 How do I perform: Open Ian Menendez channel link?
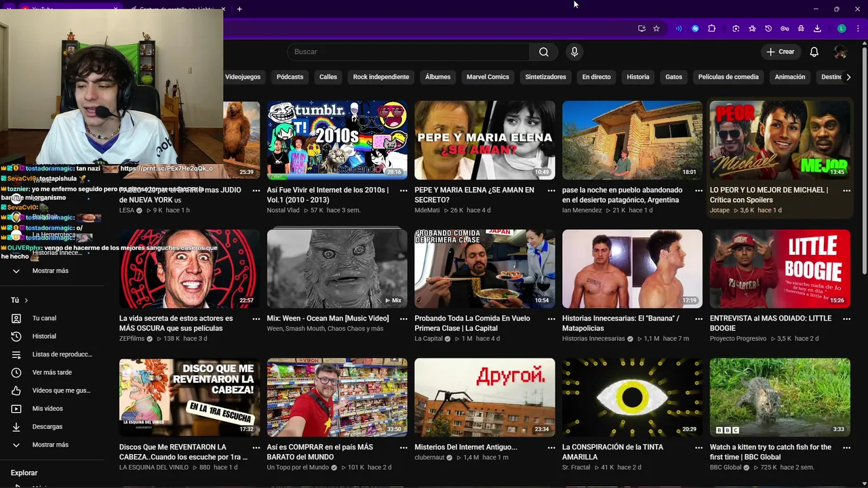coord(582,210)
